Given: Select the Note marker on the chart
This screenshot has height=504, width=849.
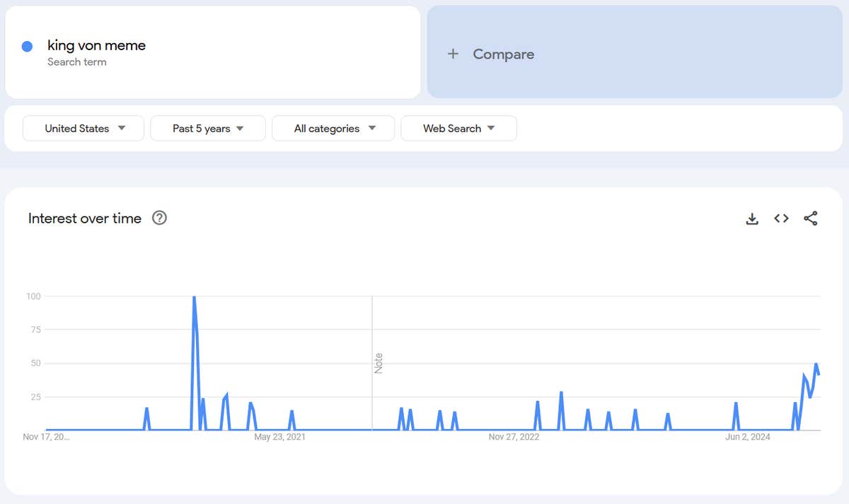Looking at the screenshot, I should click(378, 363).
